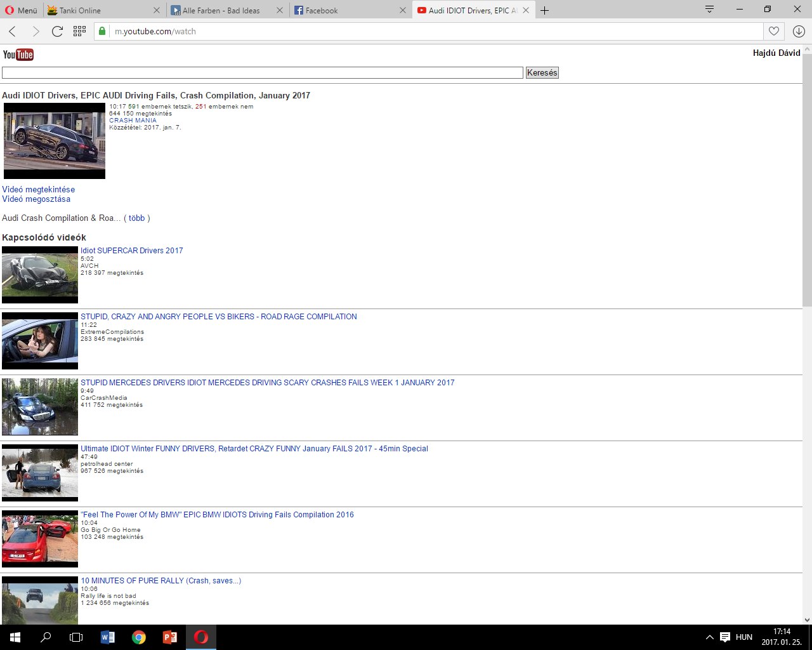Open the Speed Dial grid icon
The image size is (812, 650).
[79, 31]
